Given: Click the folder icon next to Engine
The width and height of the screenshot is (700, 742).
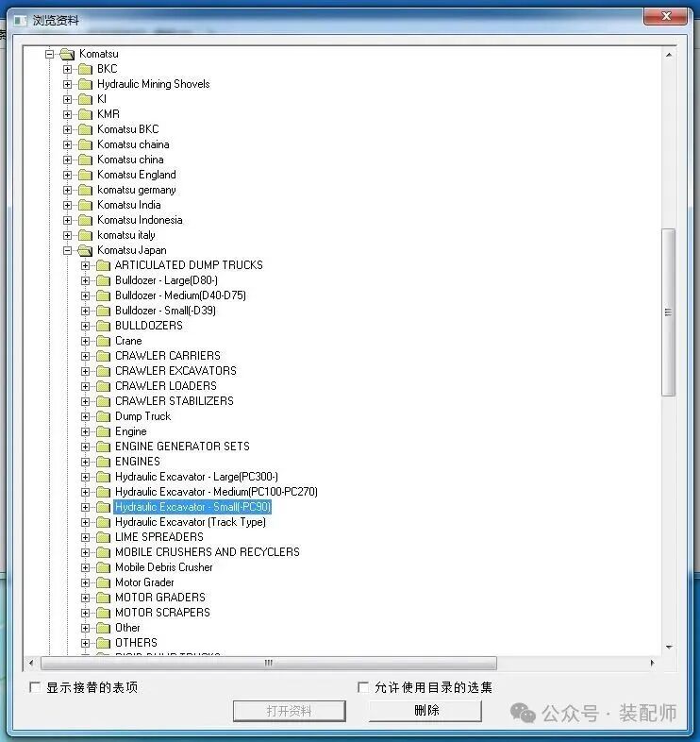Looking at the screenshot, I should pos(103,431).
